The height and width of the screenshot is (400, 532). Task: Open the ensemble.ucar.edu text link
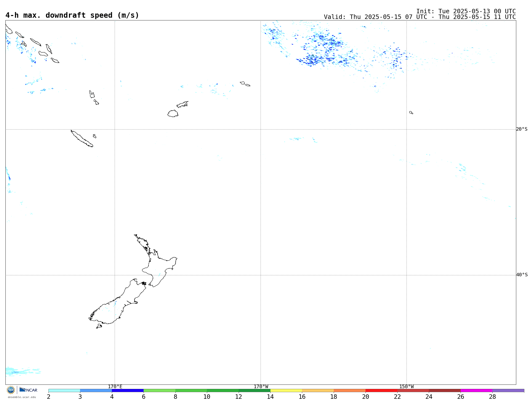[x=22, y=397]
